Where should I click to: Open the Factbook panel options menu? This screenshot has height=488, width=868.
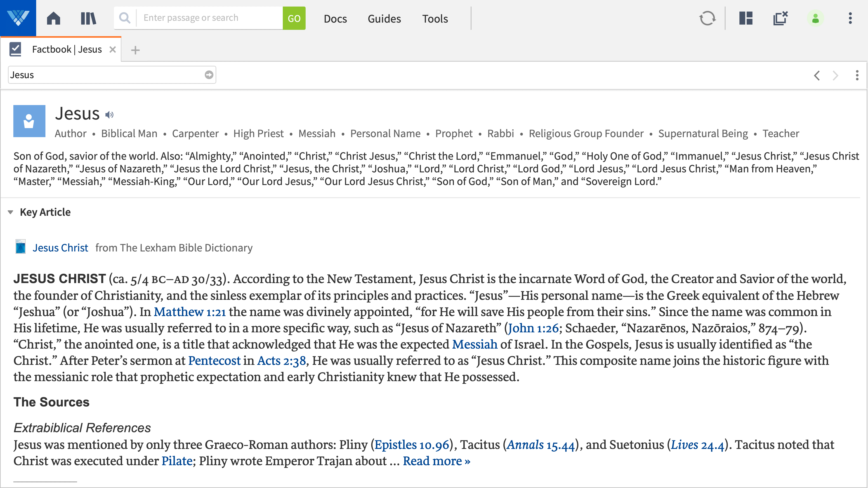pos(857,75)
